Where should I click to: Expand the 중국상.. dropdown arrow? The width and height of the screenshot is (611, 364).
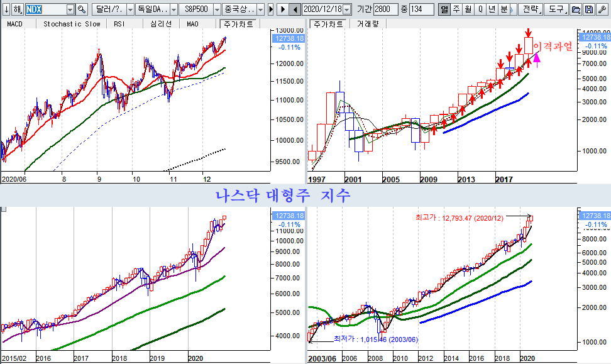[x=261, y=9]
